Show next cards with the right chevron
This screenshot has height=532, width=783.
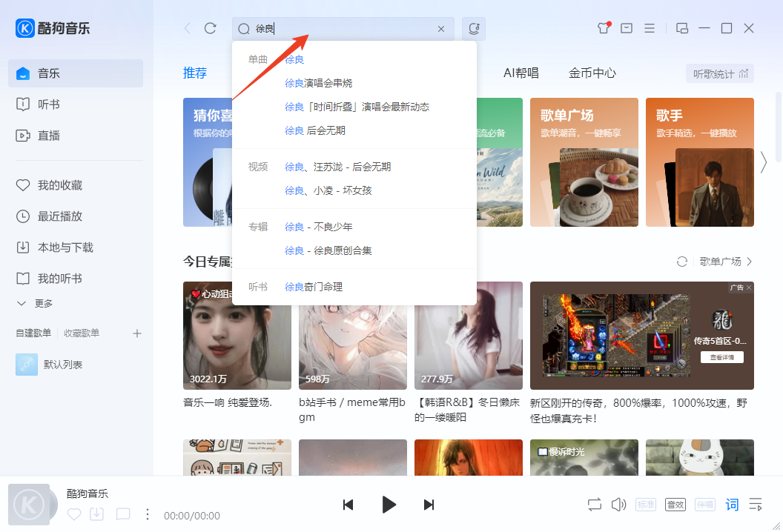[x=764, y=162]
